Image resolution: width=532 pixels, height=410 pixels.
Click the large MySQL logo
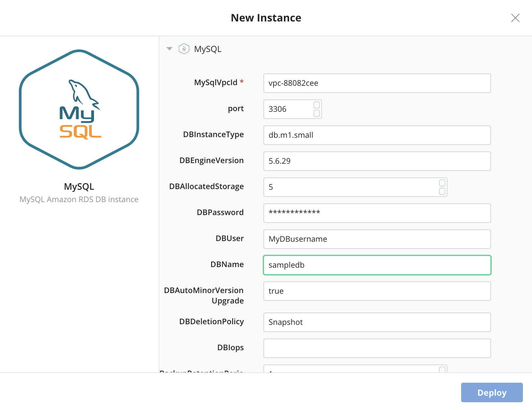[x=79, y=109]
